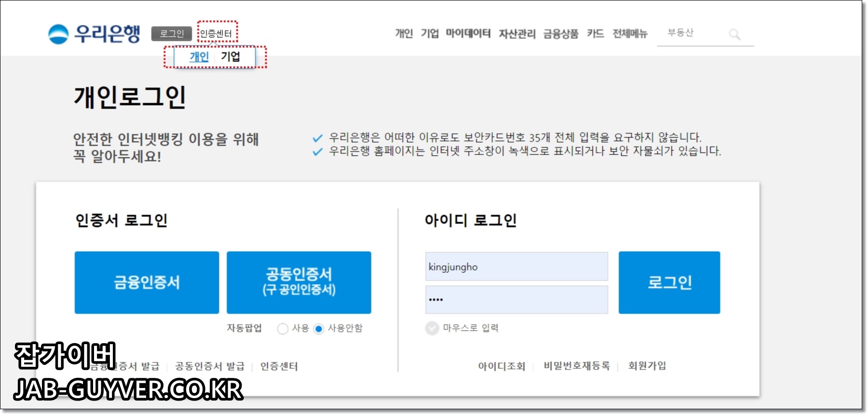
Task: Click the 금융인증서 login button
Action: (147, 282)
